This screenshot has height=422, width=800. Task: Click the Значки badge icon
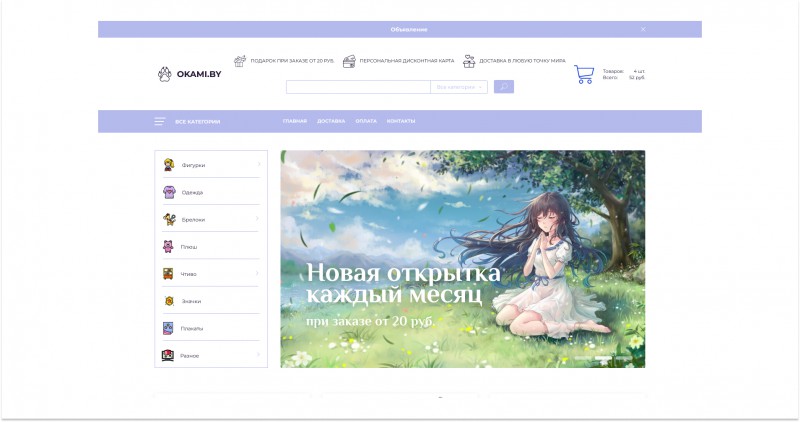tap(169, 301)
